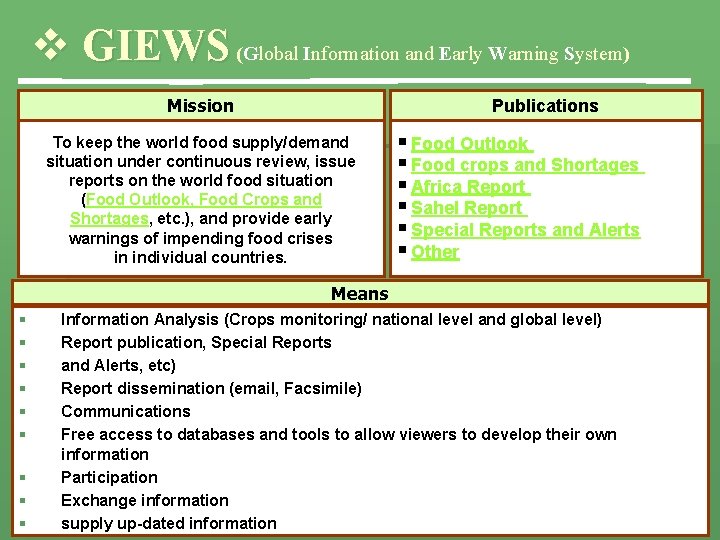Open Food crops and Shortages link
720x540 pixels.
tap(527, 165)
